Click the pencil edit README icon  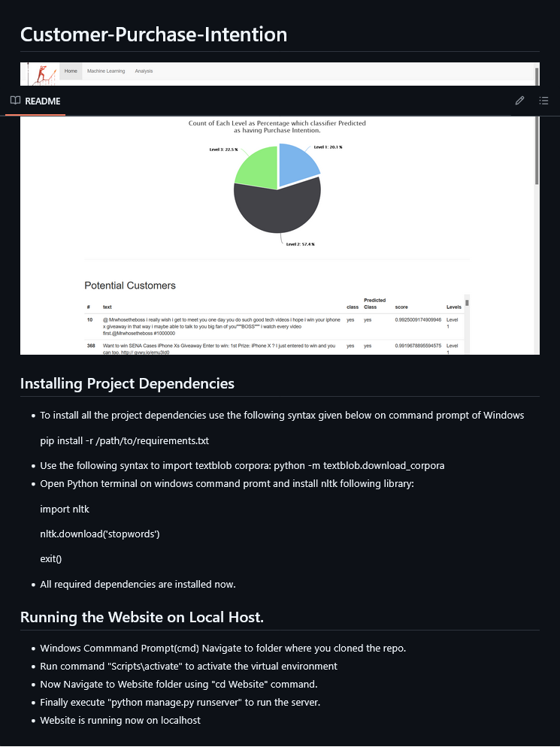click(x=519, y=101)
